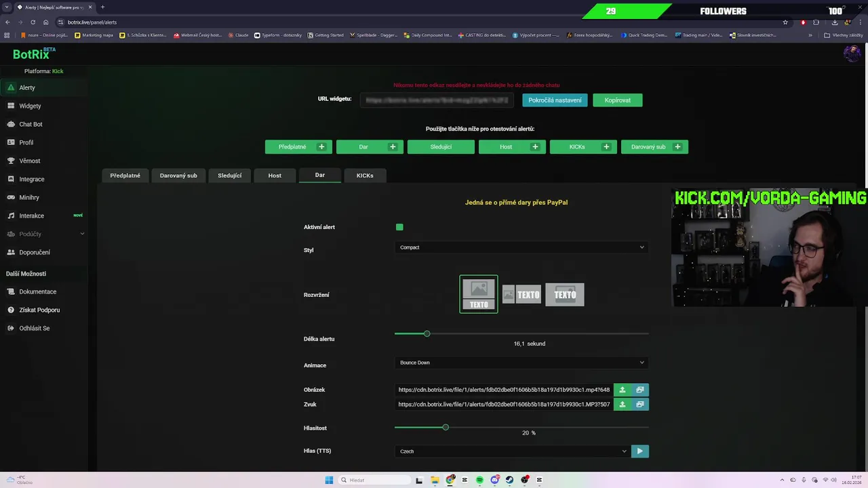Adjust the Hlasitost volume slider

tap(446, 427)
